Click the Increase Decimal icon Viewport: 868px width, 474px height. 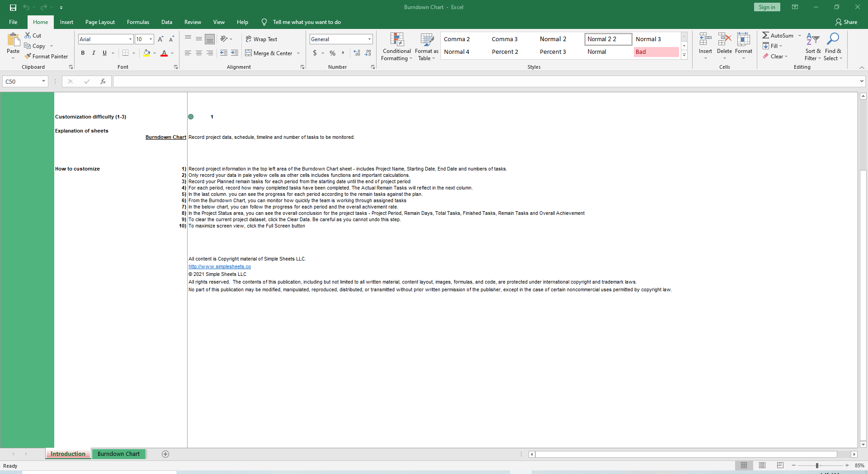pyautogui.click(x=357, y=53)
